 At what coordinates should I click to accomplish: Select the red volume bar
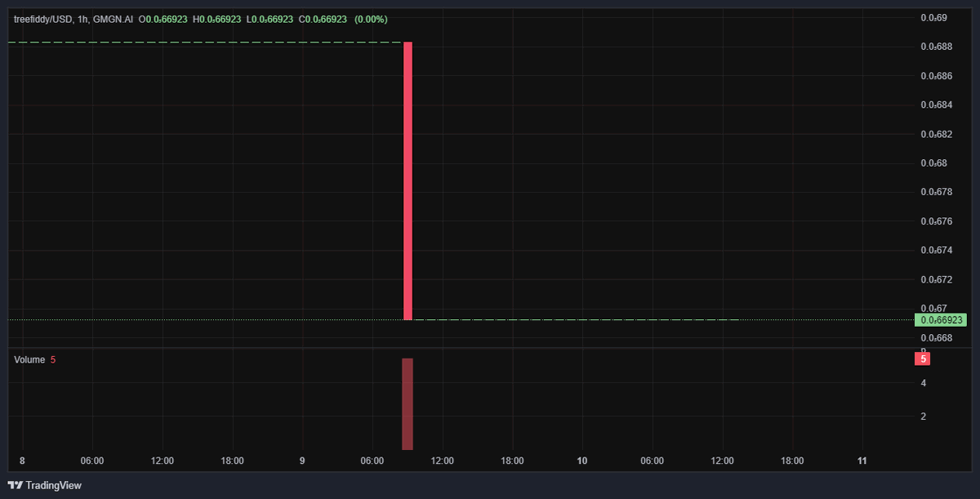point(408,403)
